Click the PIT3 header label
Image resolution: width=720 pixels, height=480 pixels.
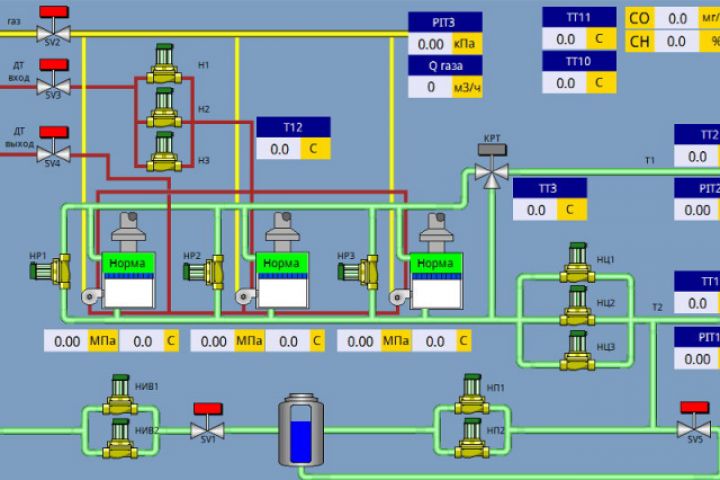[x=445, y=23]
